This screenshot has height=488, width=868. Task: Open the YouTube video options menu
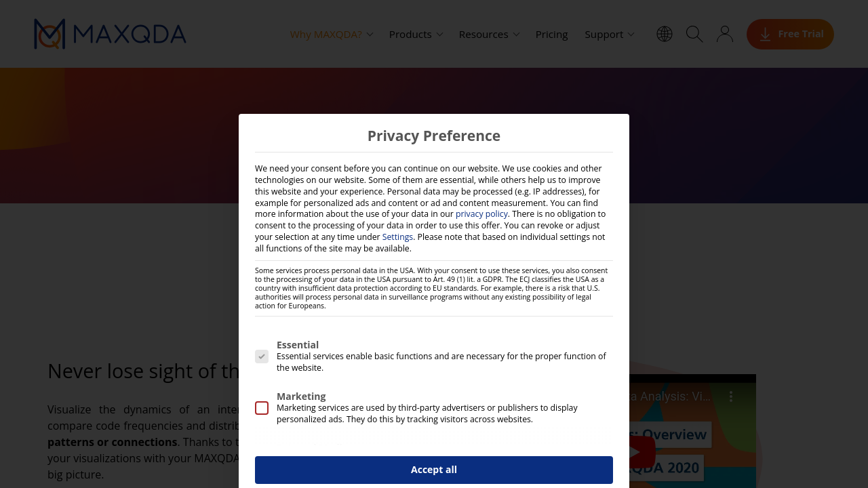pos(731,396)
